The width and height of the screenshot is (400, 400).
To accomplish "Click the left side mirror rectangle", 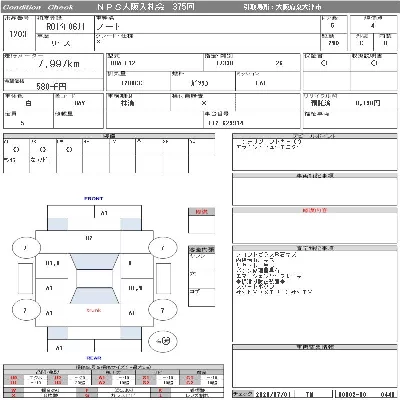I will [x=25, y=279].
